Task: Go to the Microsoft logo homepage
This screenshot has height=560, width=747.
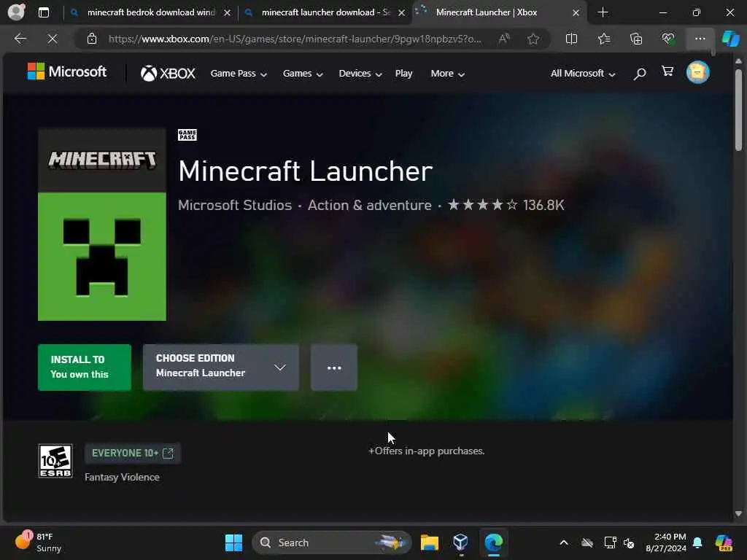Action: 67,72
